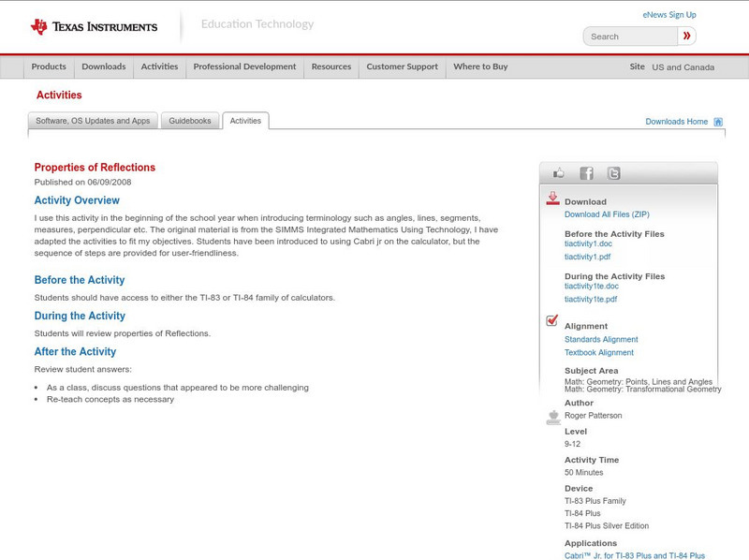Screen dimensions: 749x560
Task: Click the Activity Overview heading
Action: point(77,200)
